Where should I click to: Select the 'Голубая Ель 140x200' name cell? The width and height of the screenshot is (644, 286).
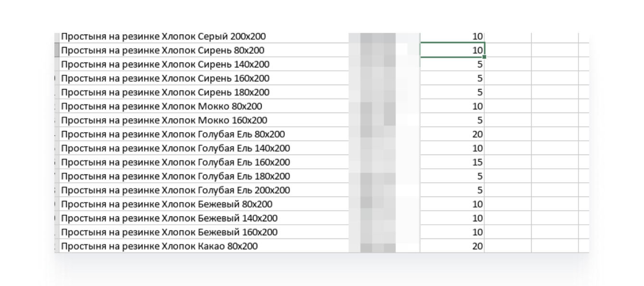pos(175,148)
